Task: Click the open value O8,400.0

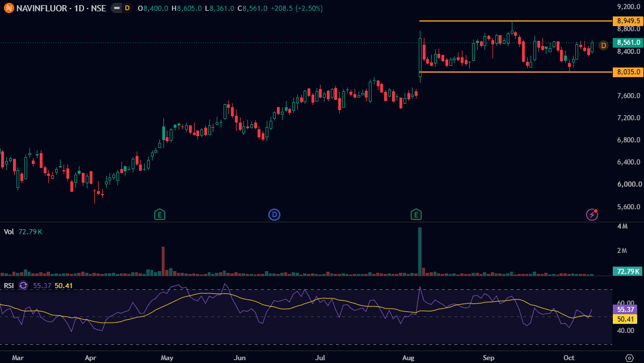Action: click(153, 8)
